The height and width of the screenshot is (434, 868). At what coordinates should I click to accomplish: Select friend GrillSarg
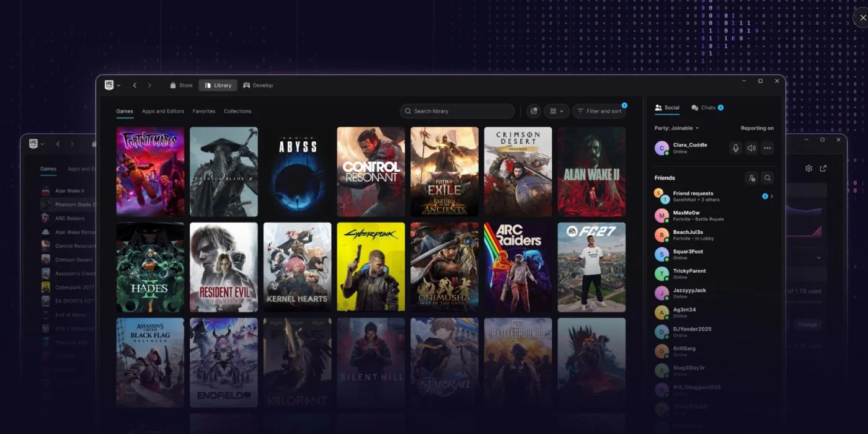(x=714, y=351)
